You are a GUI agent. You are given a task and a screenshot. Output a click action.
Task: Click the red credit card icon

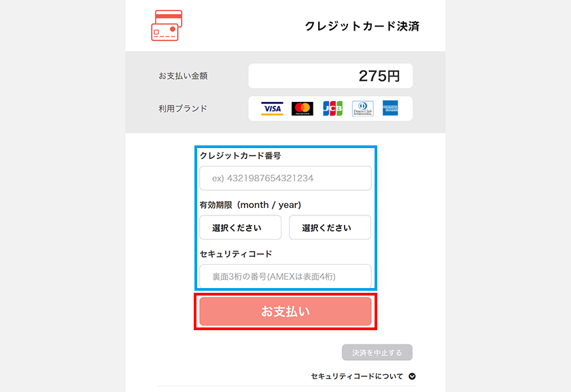tap(167, 26)
